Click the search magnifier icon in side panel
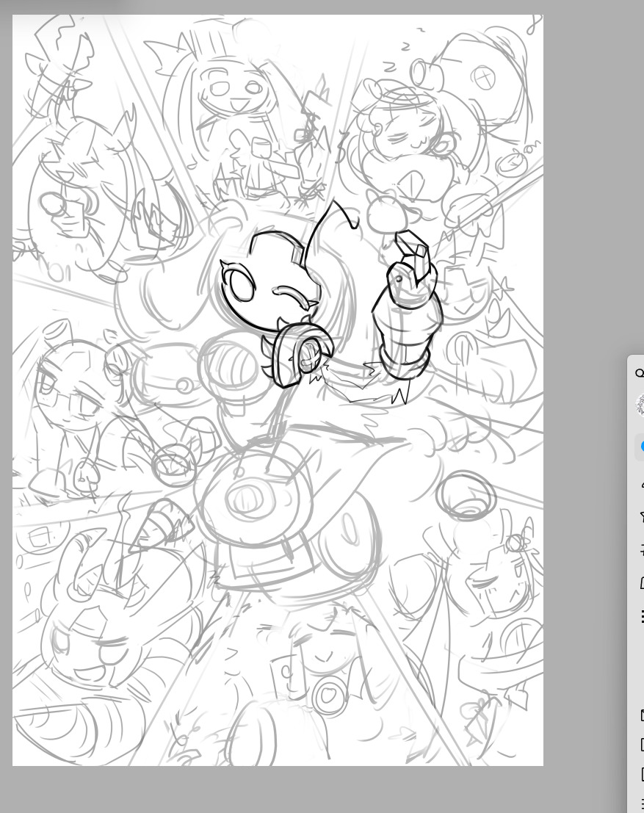The height and width of the screenshot is (813, 644). point(640,373)
